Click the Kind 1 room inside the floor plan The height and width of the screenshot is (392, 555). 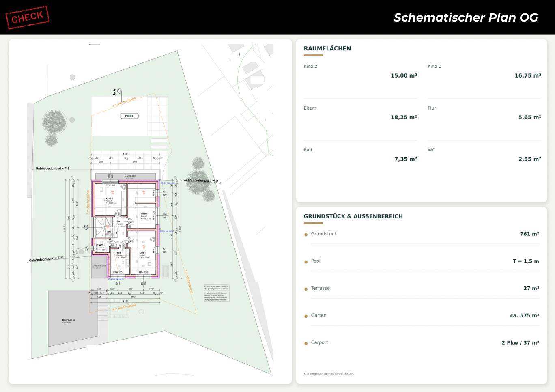click(142, 254)
